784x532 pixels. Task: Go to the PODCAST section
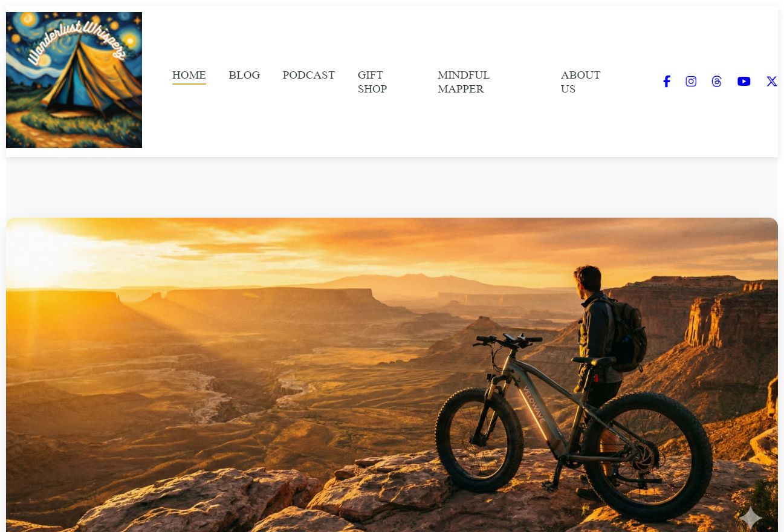(308, 75)
